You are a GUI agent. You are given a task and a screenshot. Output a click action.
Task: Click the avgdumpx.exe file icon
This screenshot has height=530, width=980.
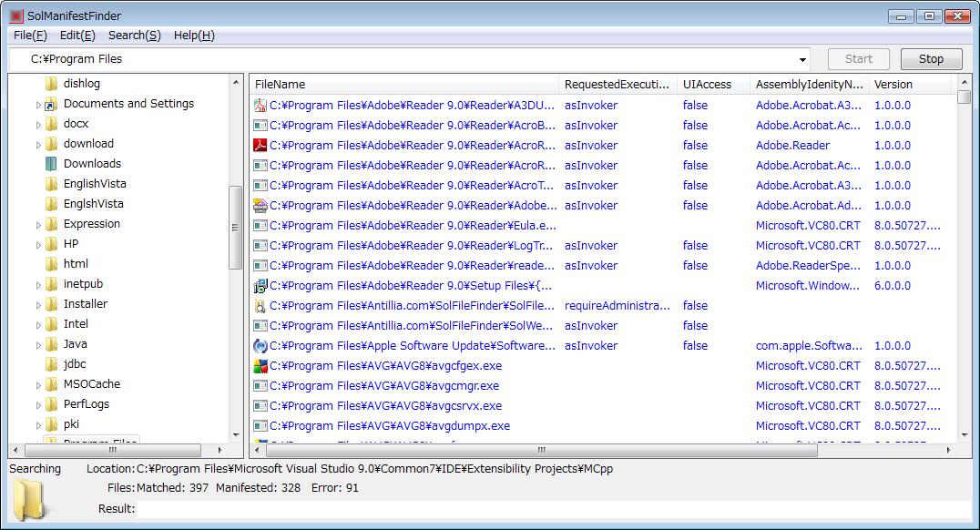(260, 425)
